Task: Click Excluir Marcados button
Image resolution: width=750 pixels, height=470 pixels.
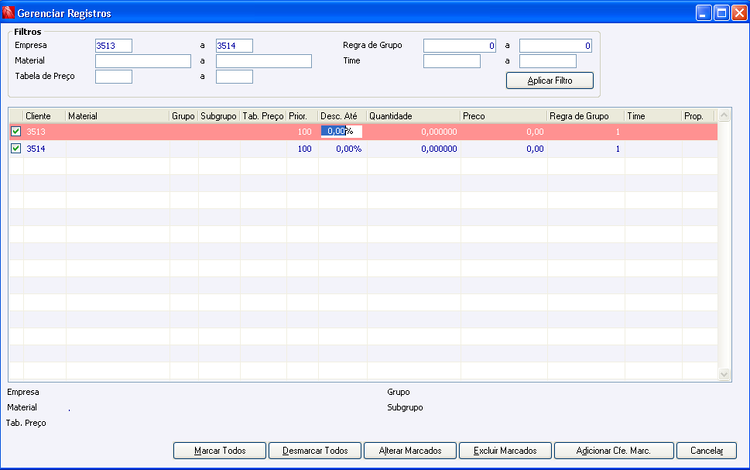Action: click(505, 450)
